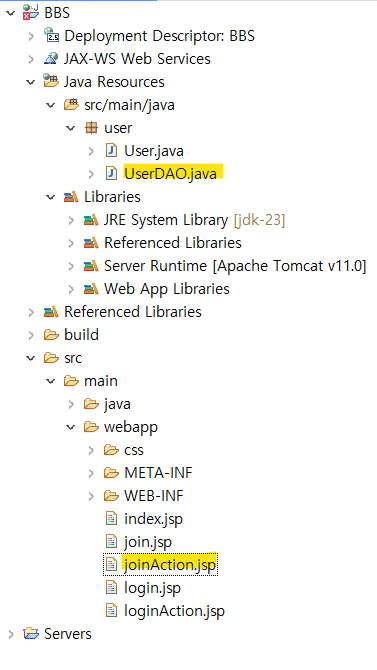The height and width of the screenshot is (670, 377).
Task: Expand the JRE System Library node
Action: [x=71, y=220]
